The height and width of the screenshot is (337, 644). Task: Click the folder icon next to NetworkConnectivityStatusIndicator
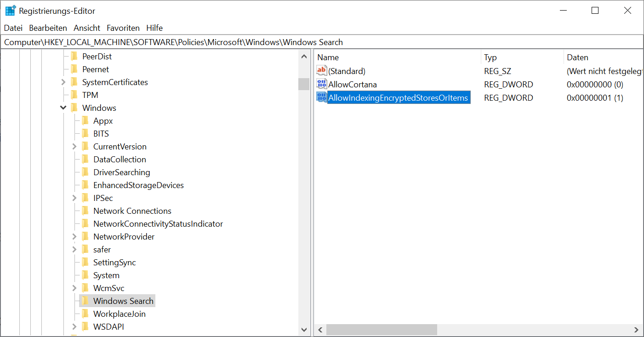(x=85, y=224)
